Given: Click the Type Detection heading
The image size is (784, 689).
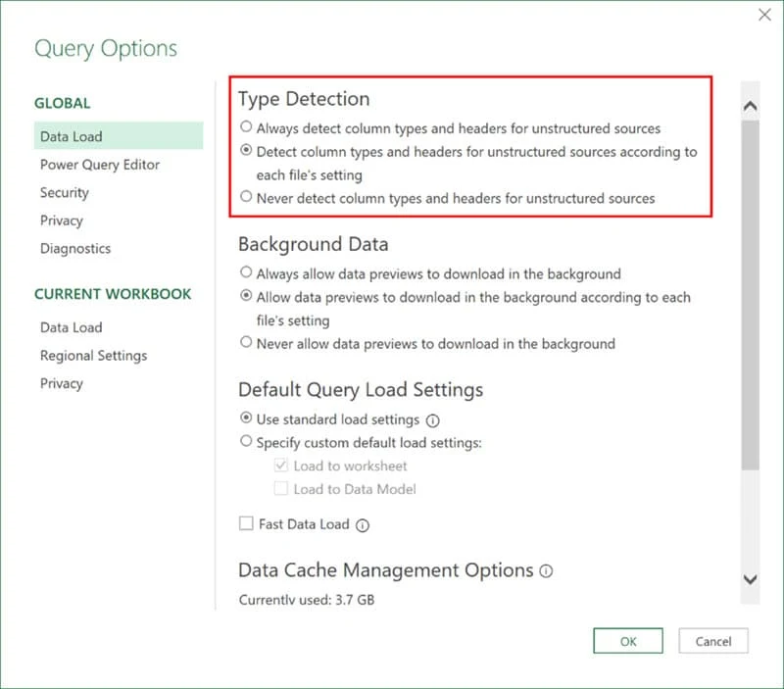Looking at the screenshot, I should point(304,99).
